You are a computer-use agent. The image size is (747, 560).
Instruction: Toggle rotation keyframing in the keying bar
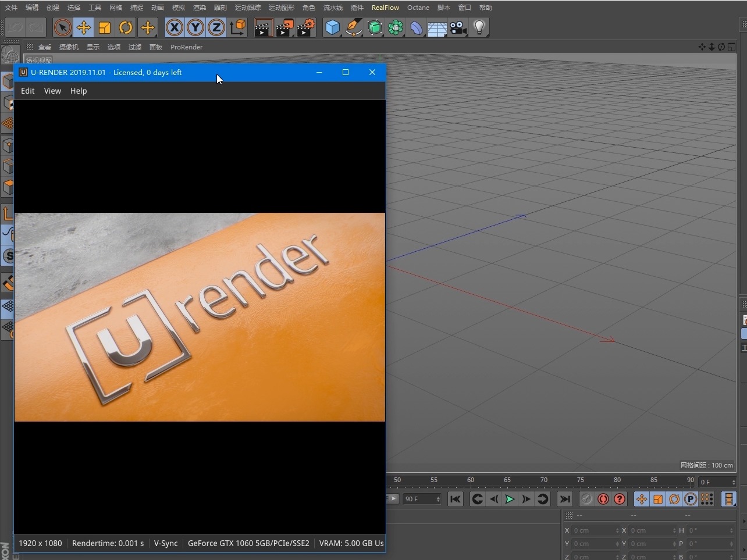[x=674, y=499]
